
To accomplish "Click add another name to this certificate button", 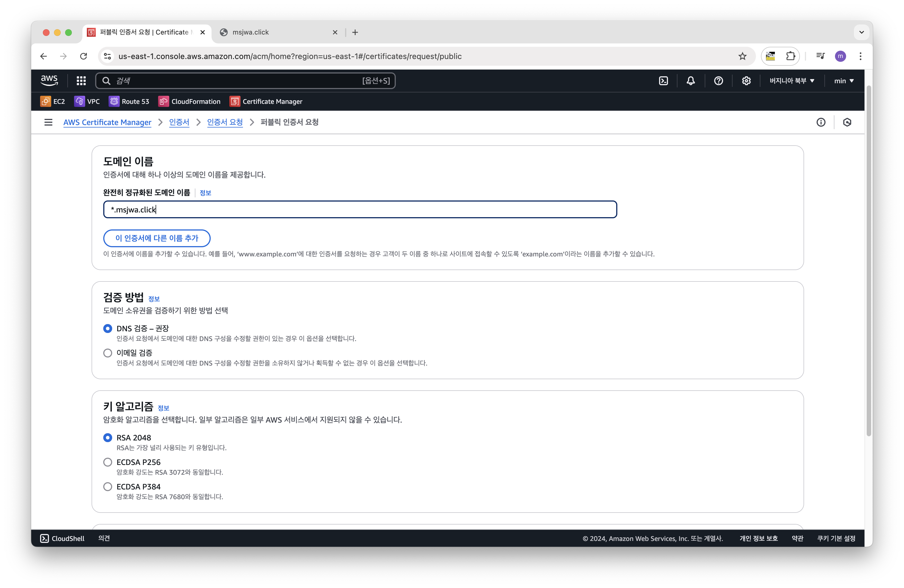I will point(156,238).
